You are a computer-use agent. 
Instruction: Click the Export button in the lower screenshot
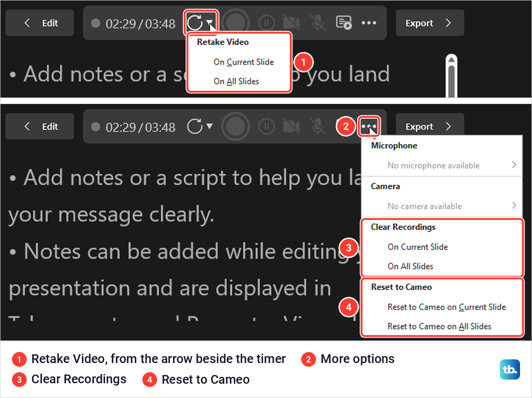pos(430,127)
